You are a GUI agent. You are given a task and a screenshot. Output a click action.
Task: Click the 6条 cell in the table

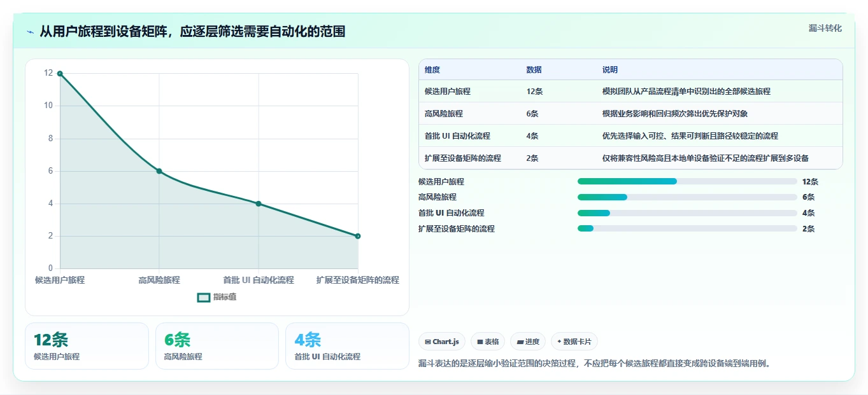tap(532, 114)
